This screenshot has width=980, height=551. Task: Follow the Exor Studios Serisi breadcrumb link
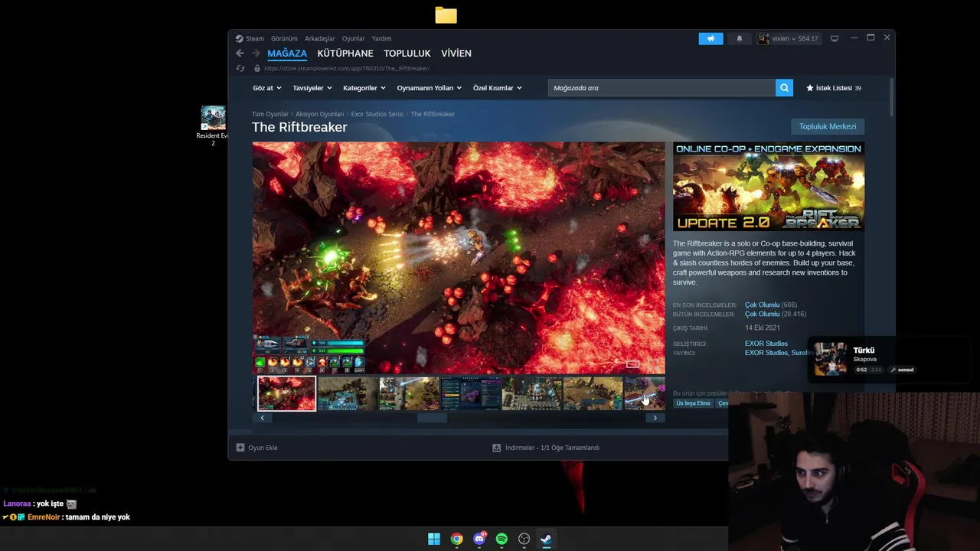click(377, 114)
